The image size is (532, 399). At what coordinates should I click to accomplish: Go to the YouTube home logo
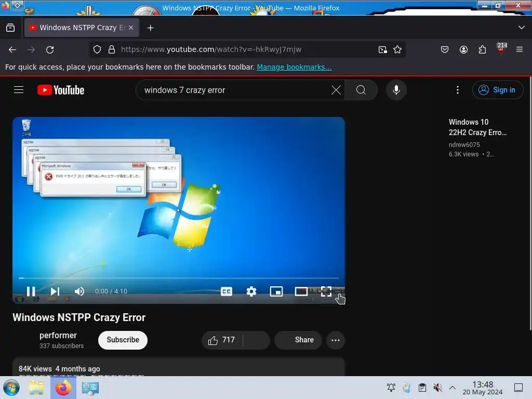[x=61, y=90]
